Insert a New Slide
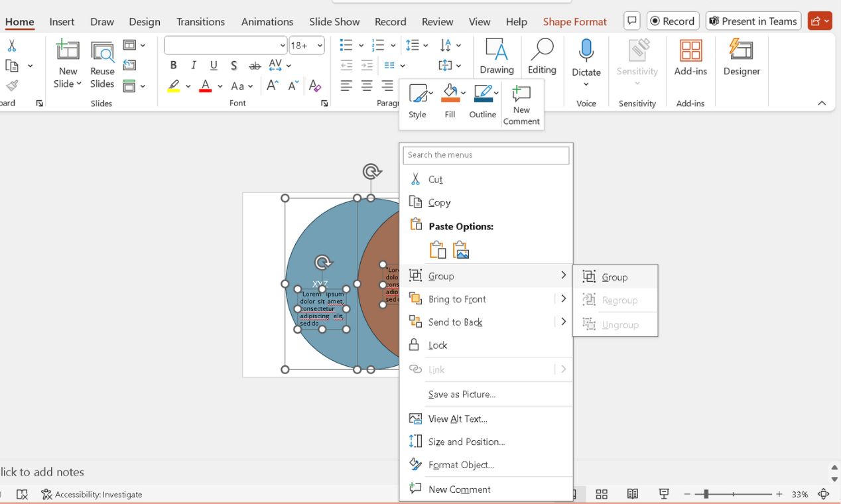841x504 pixels. coord(68,64)
